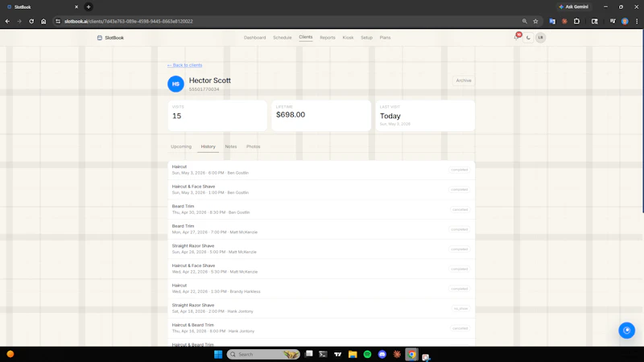This screenshot has width=644, height=362.
Task: Click the SlotBook logo icon
Action: pos(99,38)
